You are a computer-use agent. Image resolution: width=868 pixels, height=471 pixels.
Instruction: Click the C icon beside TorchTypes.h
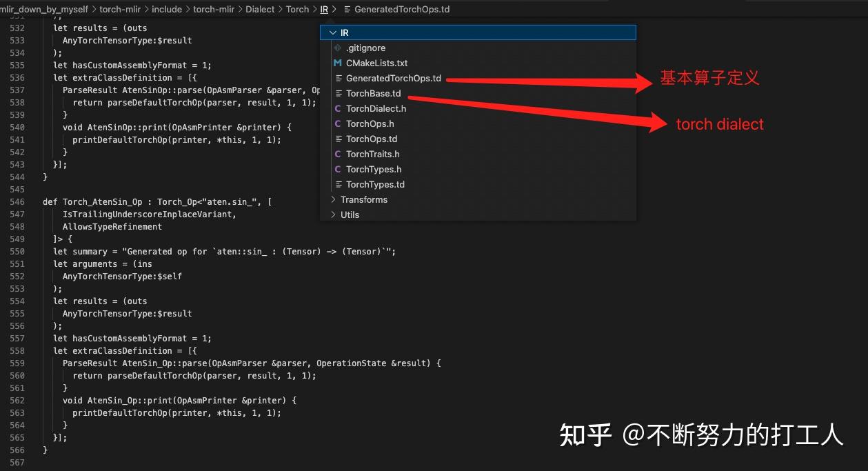pos(336,169)
